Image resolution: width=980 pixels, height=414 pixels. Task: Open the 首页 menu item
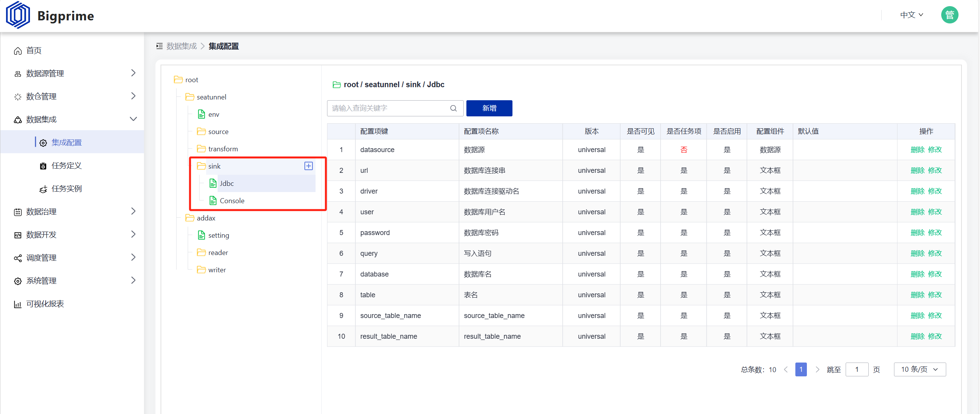(72, 51)
